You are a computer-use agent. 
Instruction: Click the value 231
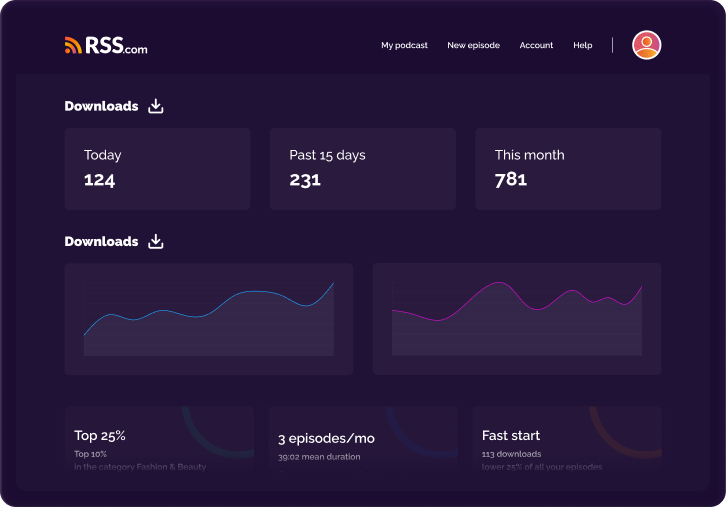pos(305,180)
